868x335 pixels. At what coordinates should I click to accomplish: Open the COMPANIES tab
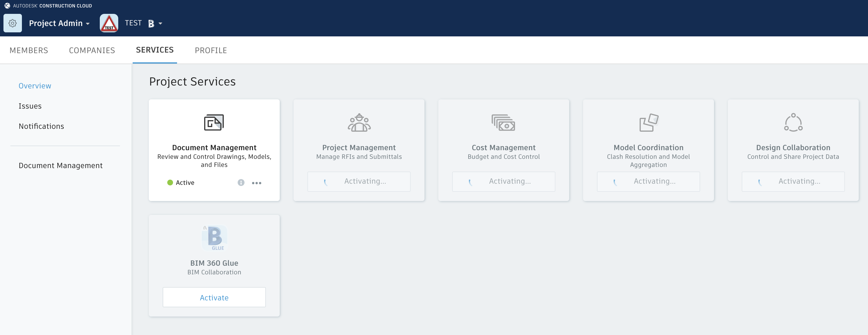coord(92,50)
